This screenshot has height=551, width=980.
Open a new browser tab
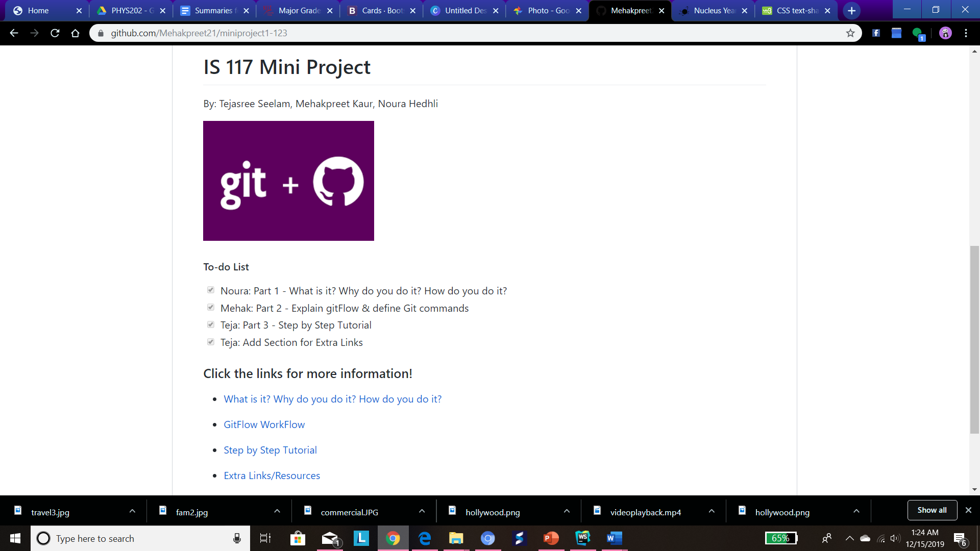coord(851,11)
